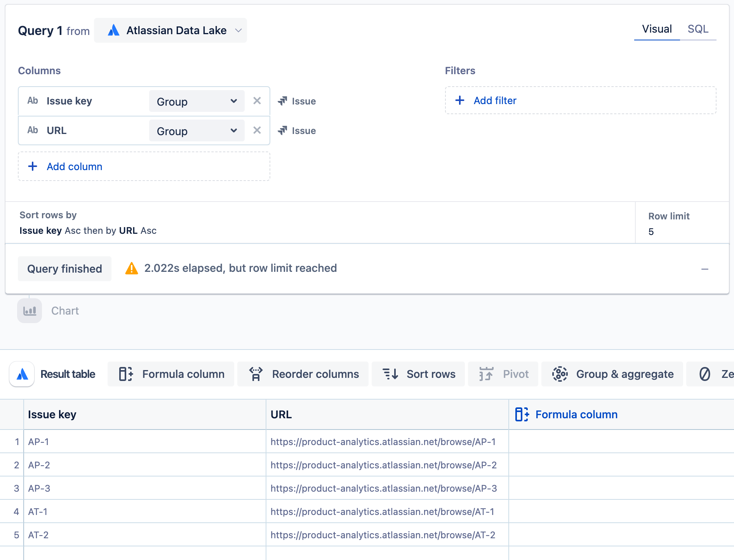Click the Group & aggregate icon
734x560 pixels.
tap(560, 374)
